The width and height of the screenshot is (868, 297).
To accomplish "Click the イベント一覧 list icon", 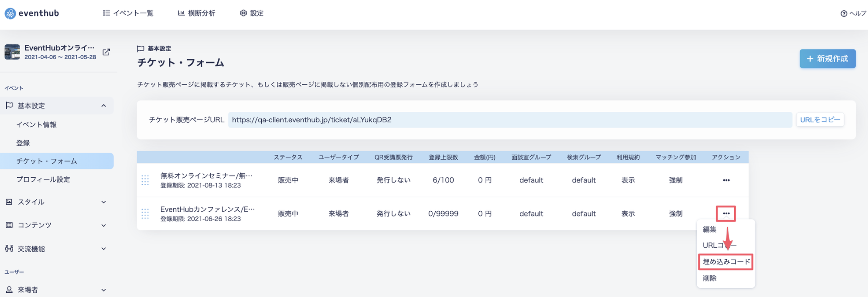I will (107, 13).
